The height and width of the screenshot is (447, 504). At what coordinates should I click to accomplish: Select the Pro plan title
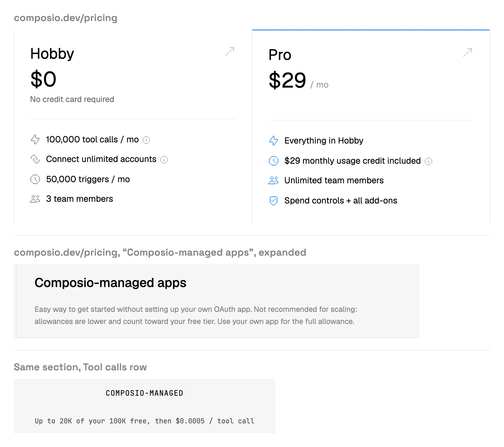click(x=280, y=55)
